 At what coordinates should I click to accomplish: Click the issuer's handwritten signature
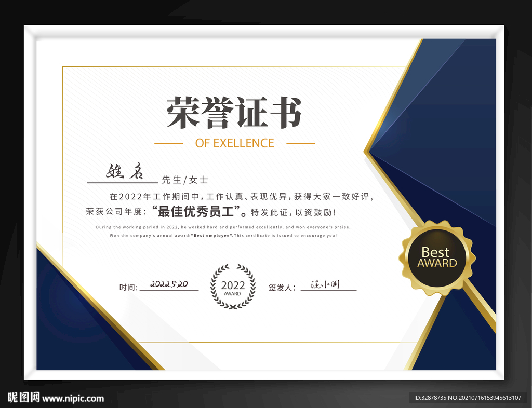325,284
